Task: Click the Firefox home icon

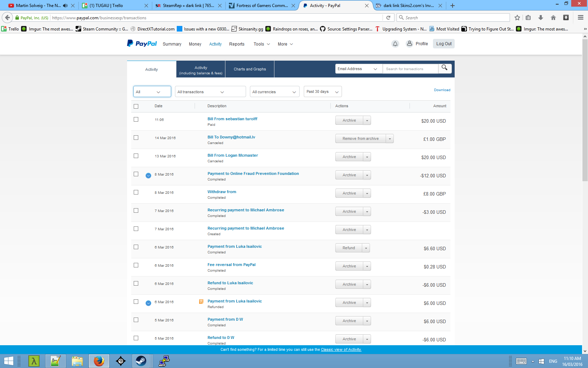Action: coord(553,18)
